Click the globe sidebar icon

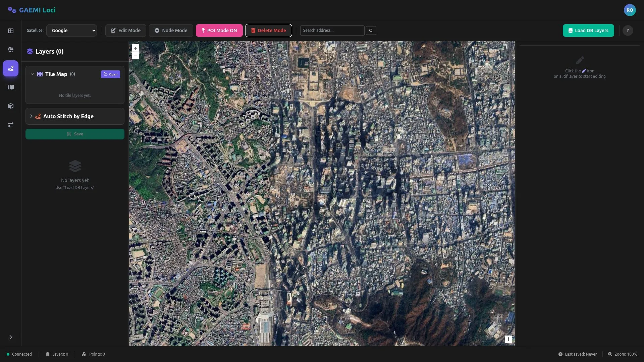pos(11,50)
